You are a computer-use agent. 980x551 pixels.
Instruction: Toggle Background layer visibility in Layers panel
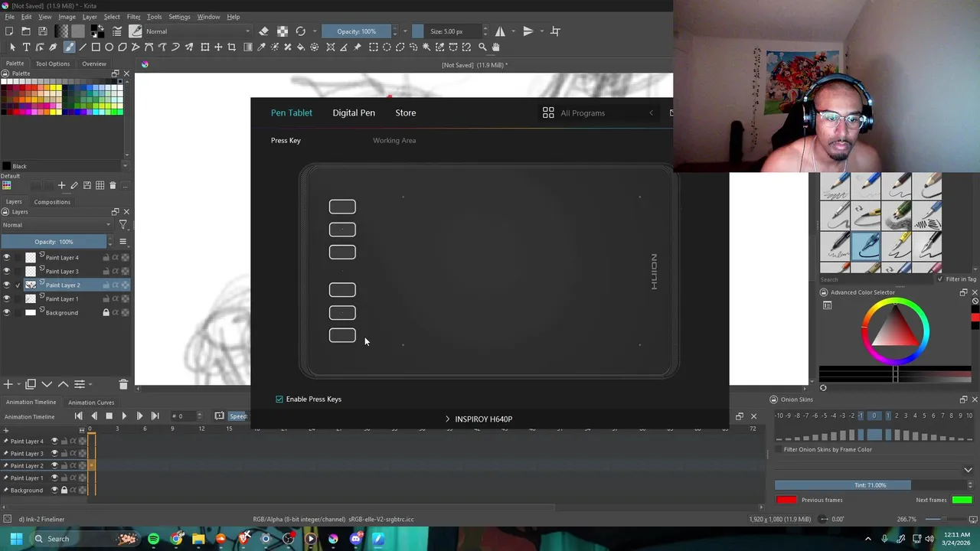click(x=7, y=312)
